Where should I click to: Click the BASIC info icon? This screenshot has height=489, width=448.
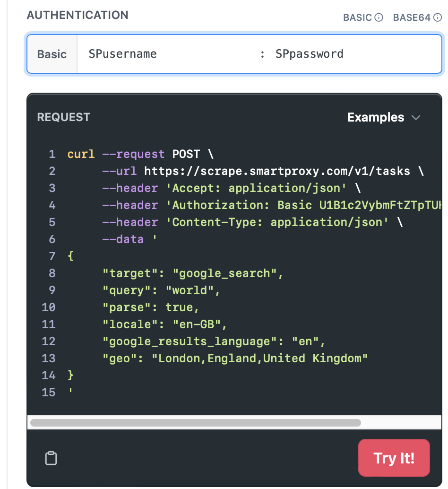(379, 17)
